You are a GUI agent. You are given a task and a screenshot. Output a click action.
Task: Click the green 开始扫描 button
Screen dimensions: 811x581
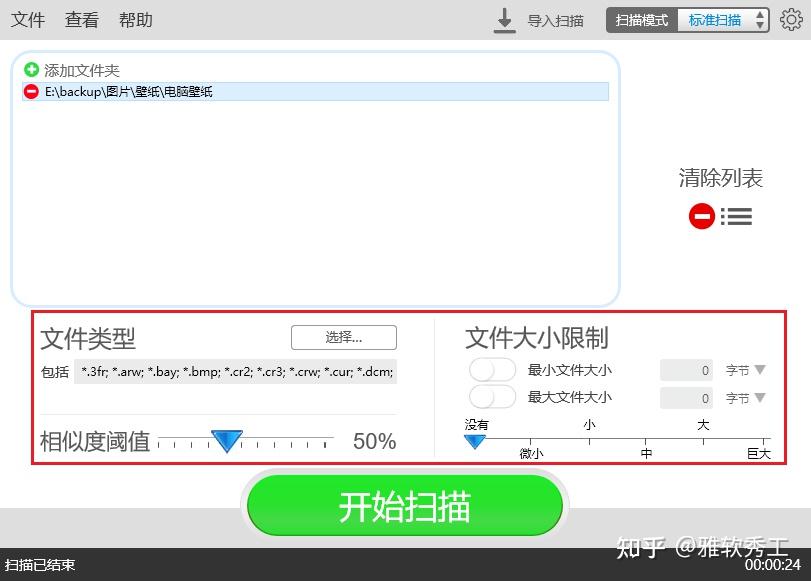(x=405, y=505)
